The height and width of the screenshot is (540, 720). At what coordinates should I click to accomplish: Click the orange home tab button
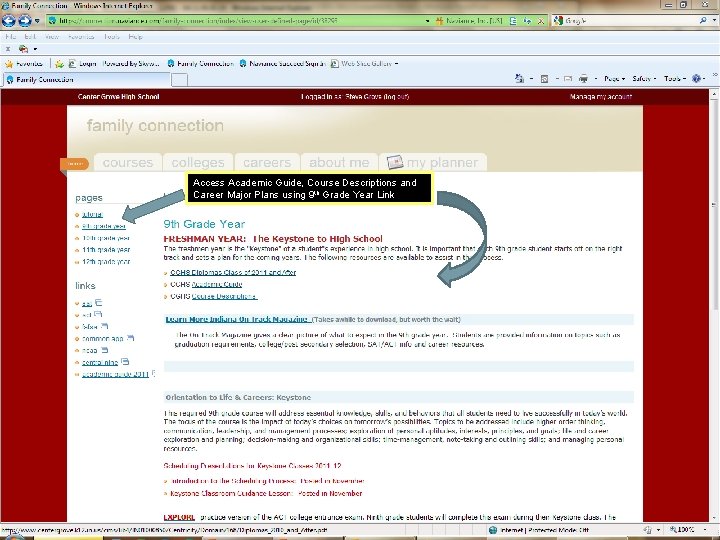click(x=74, y=163)
